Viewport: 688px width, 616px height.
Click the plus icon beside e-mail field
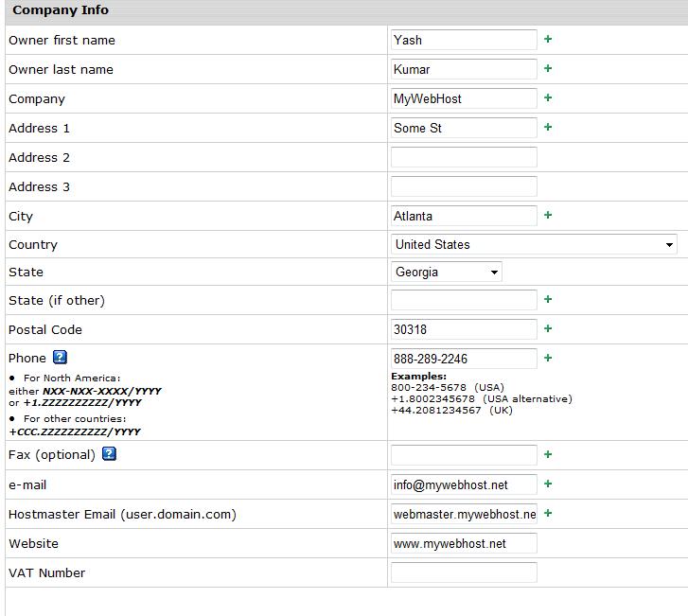(x=548, y=484)
